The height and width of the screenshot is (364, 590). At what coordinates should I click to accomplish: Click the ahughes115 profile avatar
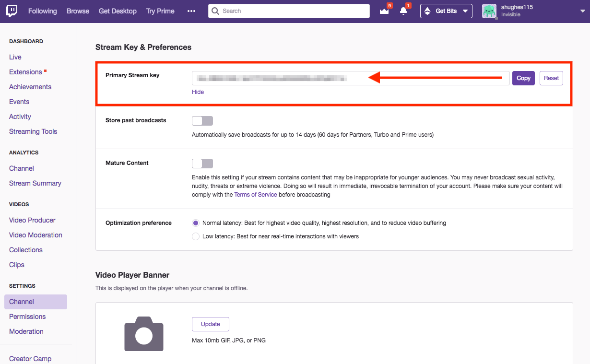click(x=489, y=11)
